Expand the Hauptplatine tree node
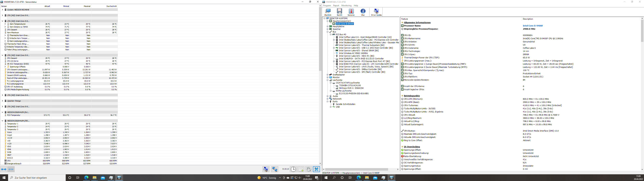 click(x=328, y=26)
